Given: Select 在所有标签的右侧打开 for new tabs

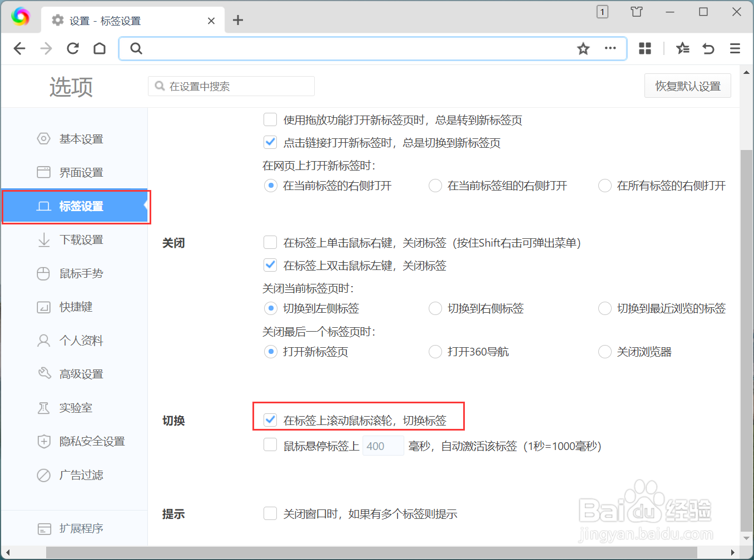Looking at the screenshot, I should coord(605,186).
